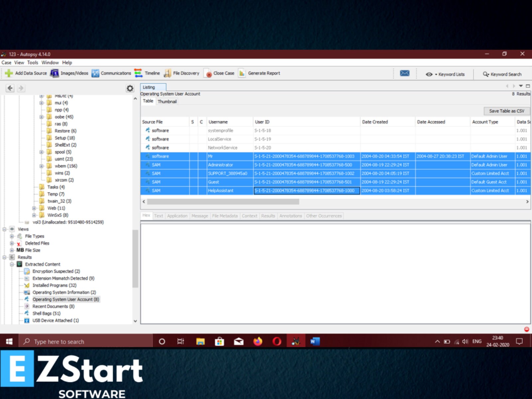Open the settings gear above the tree panel
532x399 pixels.
coord(129,87)
